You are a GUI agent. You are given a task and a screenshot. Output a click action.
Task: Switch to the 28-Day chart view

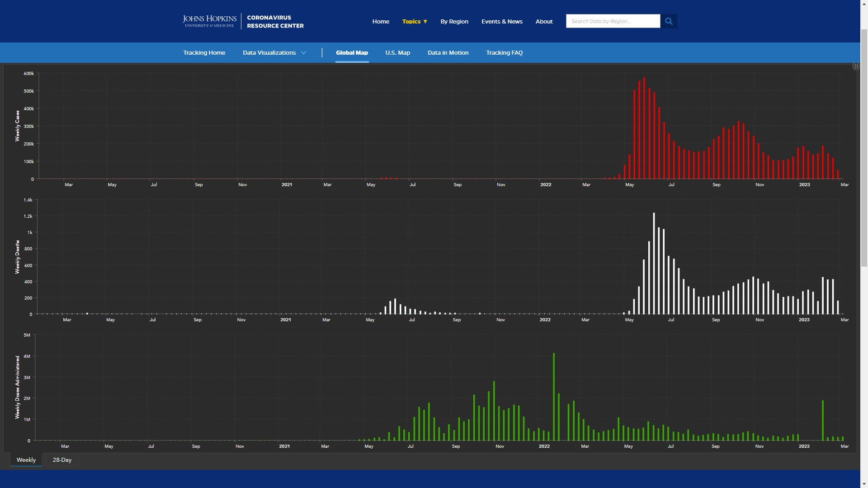[62, 460]
